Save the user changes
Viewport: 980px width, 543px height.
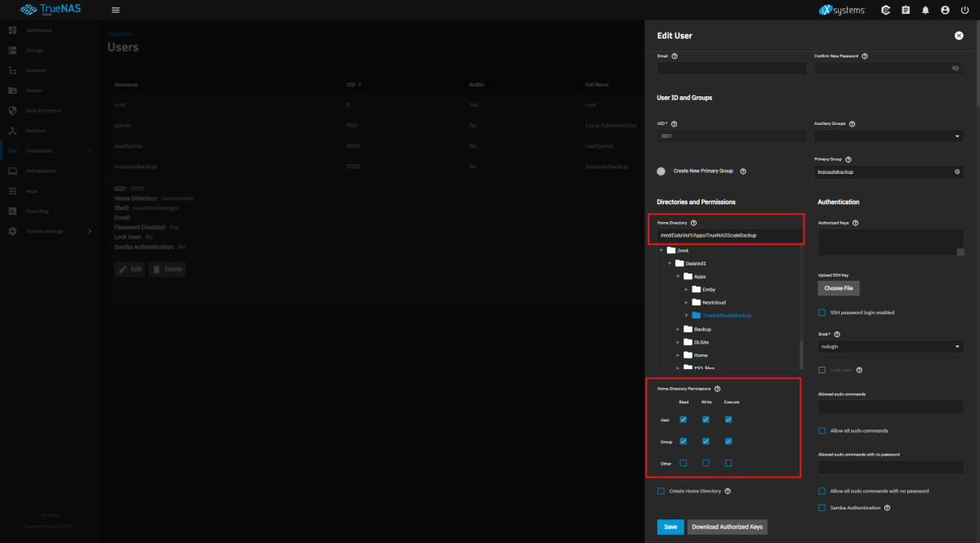[670, 527]
